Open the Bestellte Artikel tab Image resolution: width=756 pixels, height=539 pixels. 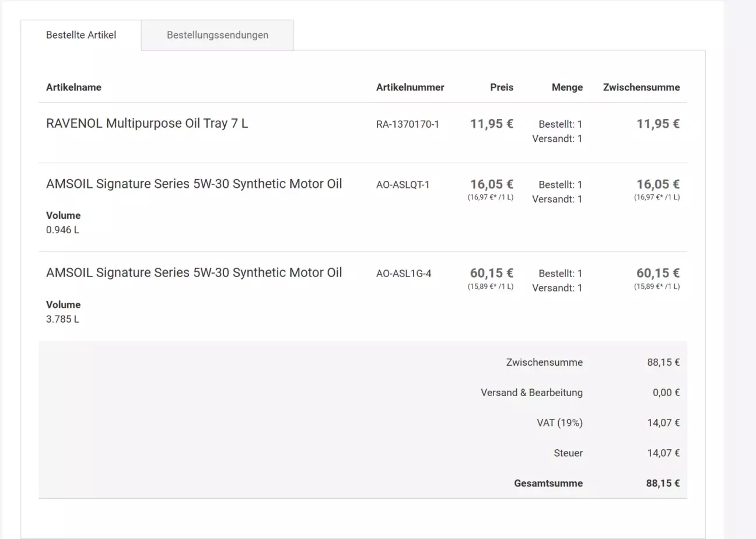(x=81, y=35)
